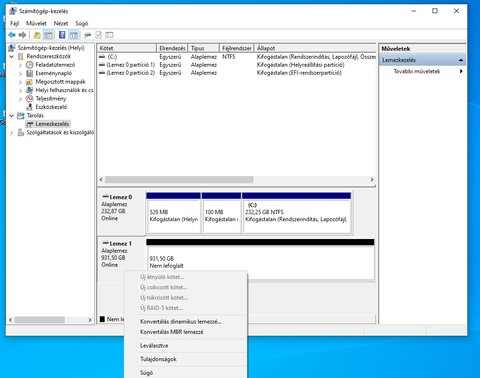Click the drive icon of Lemez 0 partíció 2

pyautogui.click(x=102, y=73)
